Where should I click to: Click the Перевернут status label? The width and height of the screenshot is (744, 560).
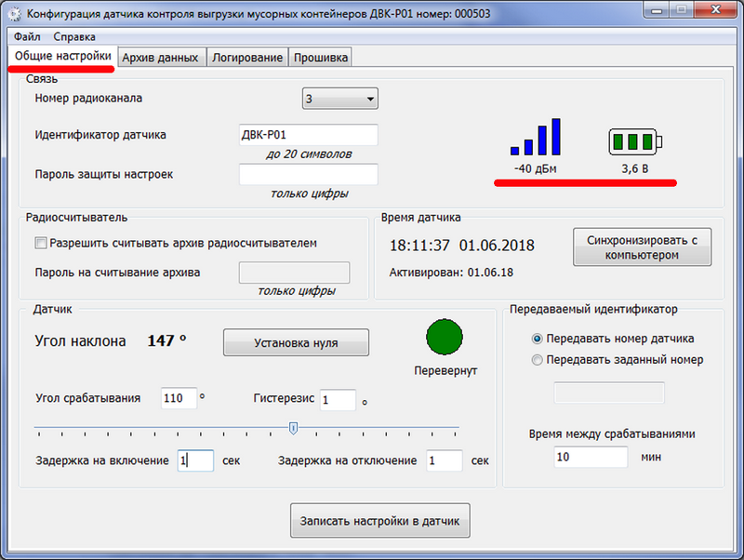[445, 370]
